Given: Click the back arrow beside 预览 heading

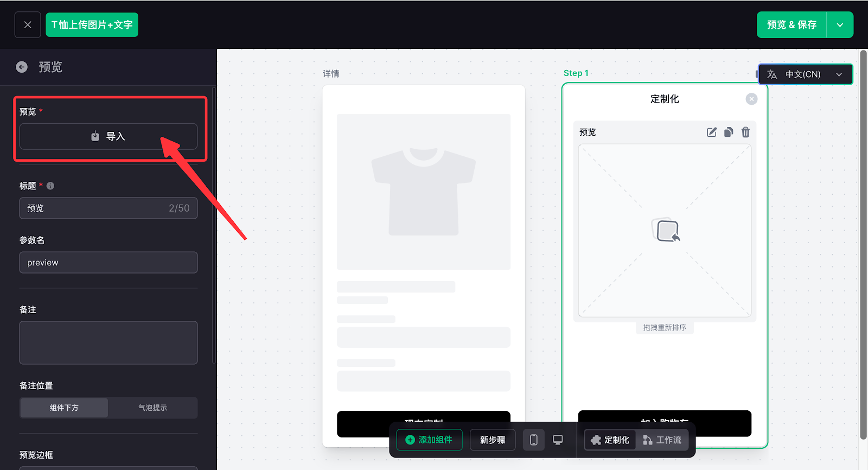Looking at the screenshot, I should [x=22, y=67].
